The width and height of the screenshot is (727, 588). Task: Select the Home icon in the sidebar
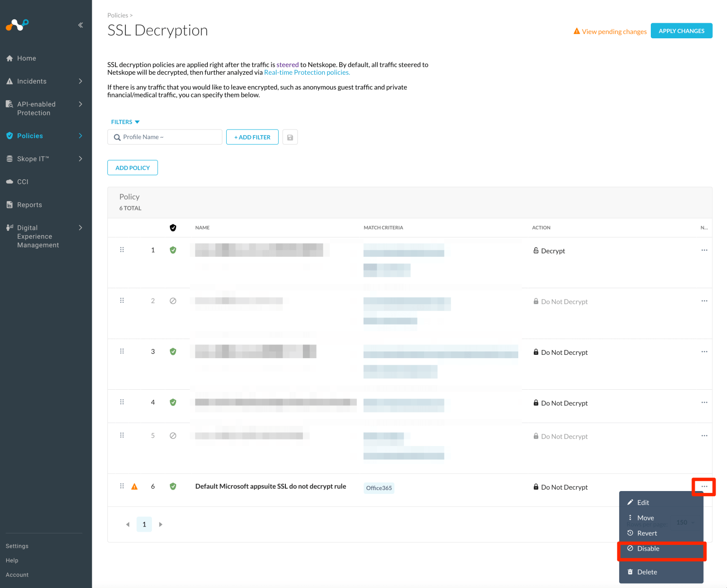[x=10, y=58]
